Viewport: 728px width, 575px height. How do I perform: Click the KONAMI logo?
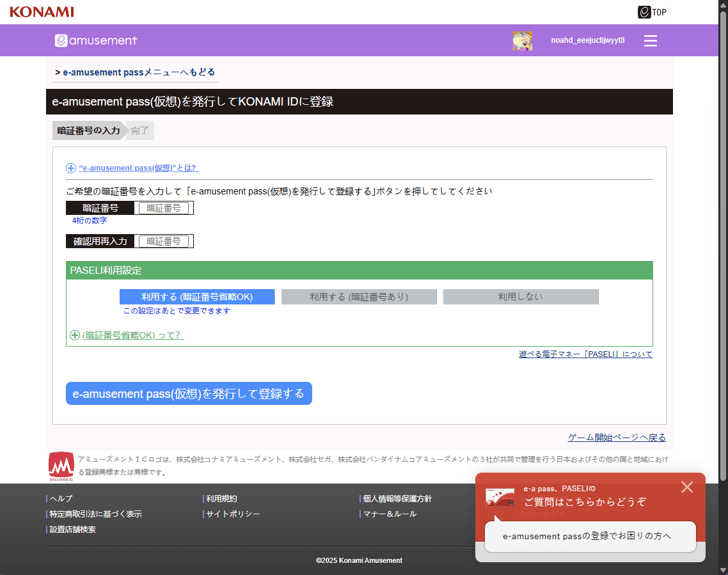42,12
